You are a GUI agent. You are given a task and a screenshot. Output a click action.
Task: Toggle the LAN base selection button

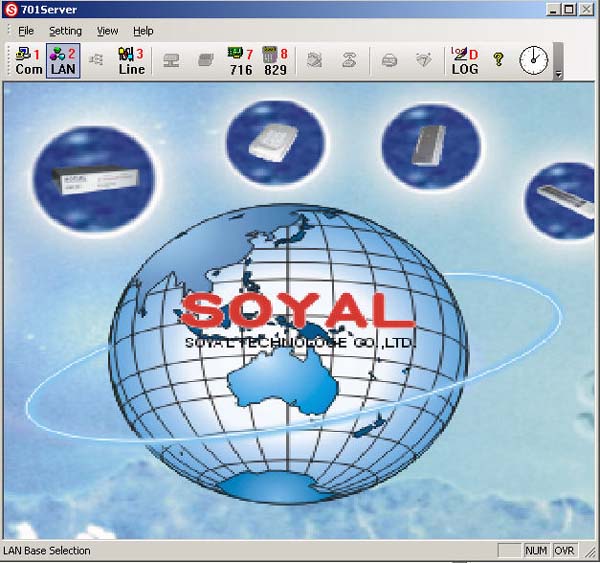pos(63,61)
